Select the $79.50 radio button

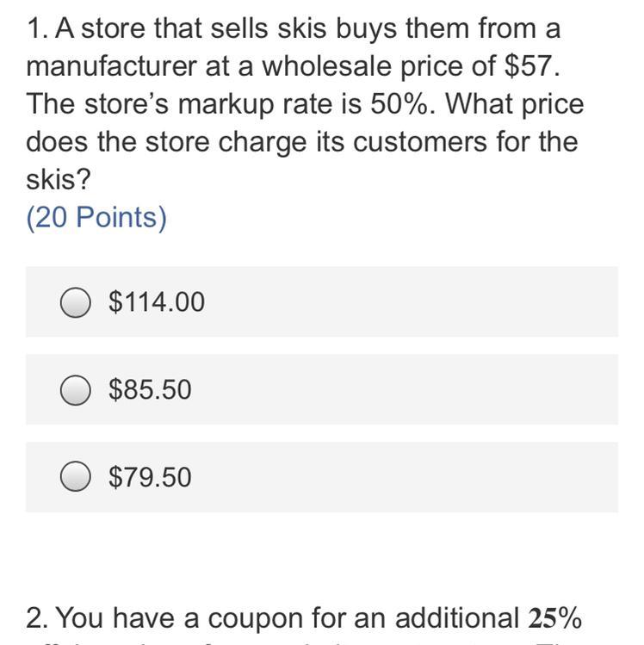pos(75,477)
